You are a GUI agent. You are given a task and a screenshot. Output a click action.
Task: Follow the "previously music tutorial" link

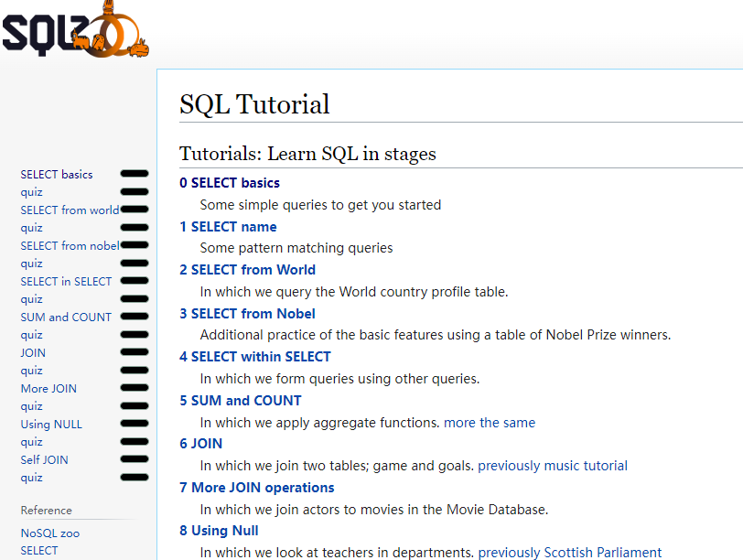tap(553, 466)
